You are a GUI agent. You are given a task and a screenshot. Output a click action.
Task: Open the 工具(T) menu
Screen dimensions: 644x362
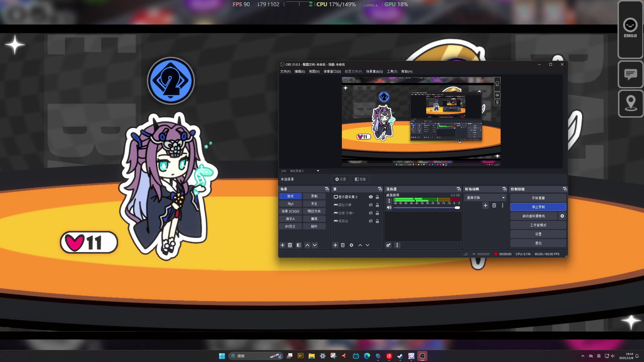392,71
